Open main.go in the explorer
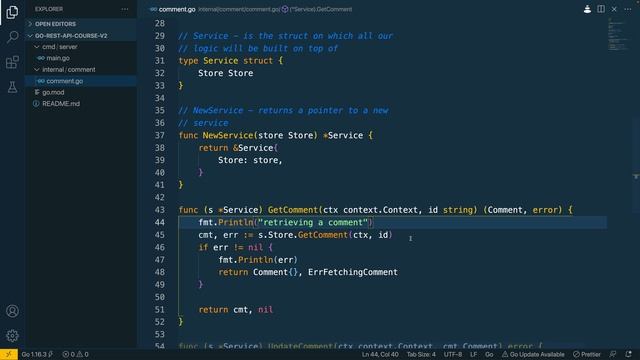Screen dimensions: 640x360 pyautogui.click(x=58, y=58)
